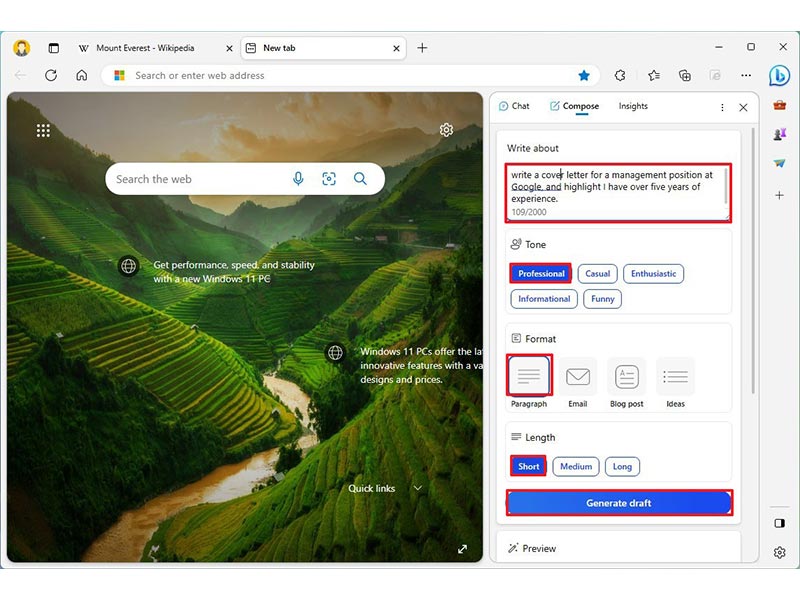Select the Professional tone
Viewport: 800px width, 600px height.
point(541,273)
